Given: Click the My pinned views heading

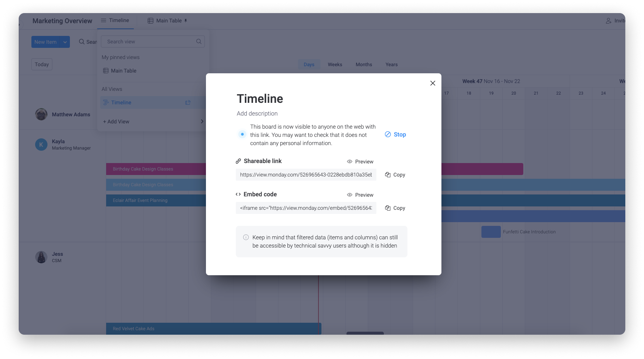Looking at the screenshot, I should coord(120,57).
